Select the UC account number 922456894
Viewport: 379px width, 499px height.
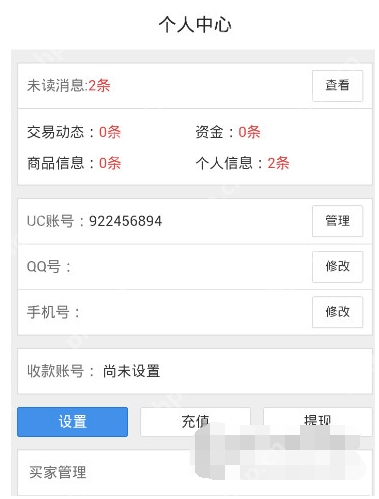pyautogui.click(x=125, y=221)
